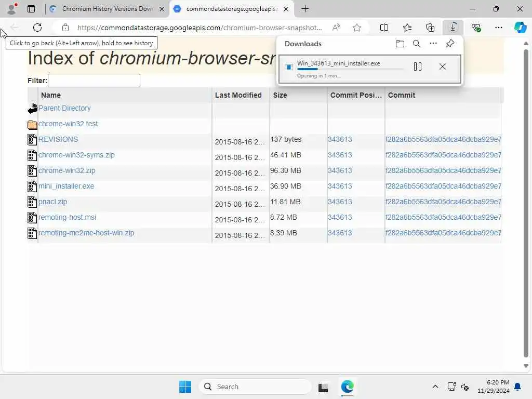
Task: Open commit hash link in mini_installer.exe row
Action: [443, 187]
